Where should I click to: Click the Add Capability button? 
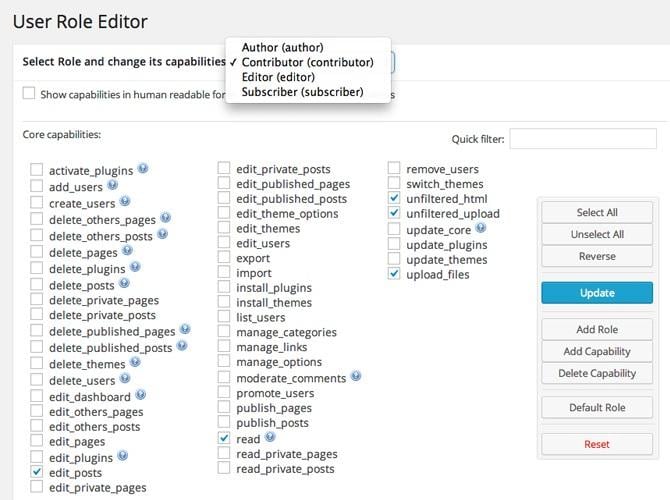coord(596,351)
